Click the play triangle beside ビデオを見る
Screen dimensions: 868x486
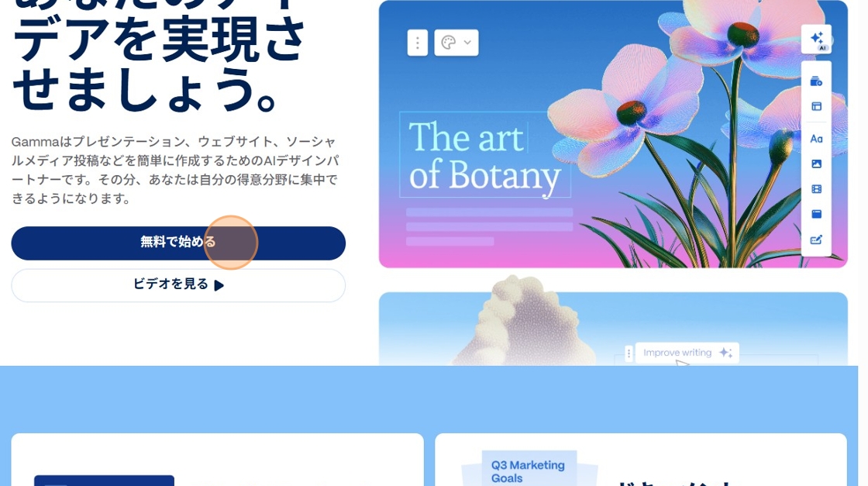click(219, 285)
